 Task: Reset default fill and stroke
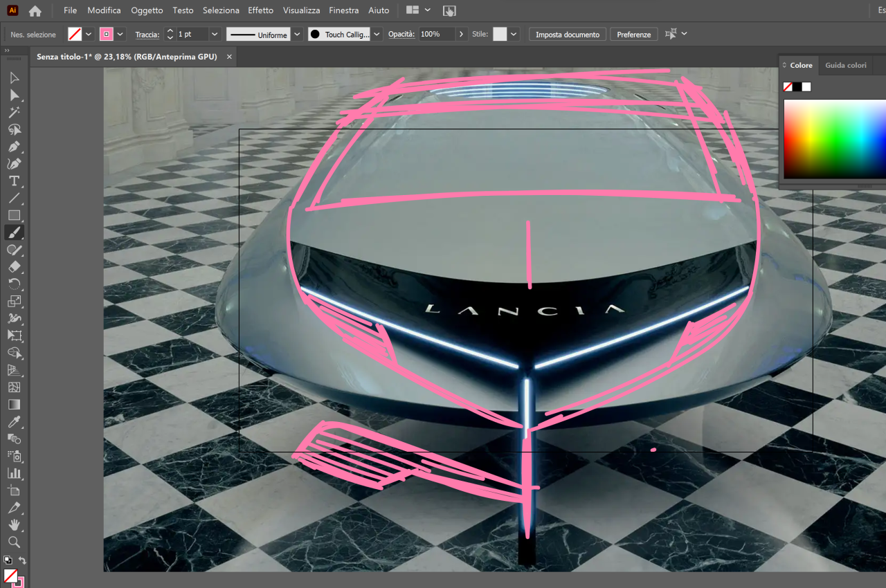pos(7,560)
